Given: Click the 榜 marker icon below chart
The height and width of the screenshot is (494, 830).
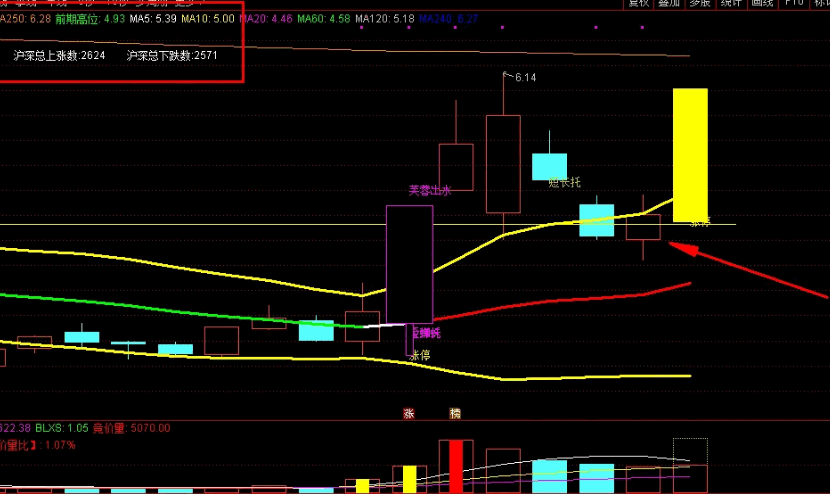Looking at the screenshot, I should [x=455, y=414].
